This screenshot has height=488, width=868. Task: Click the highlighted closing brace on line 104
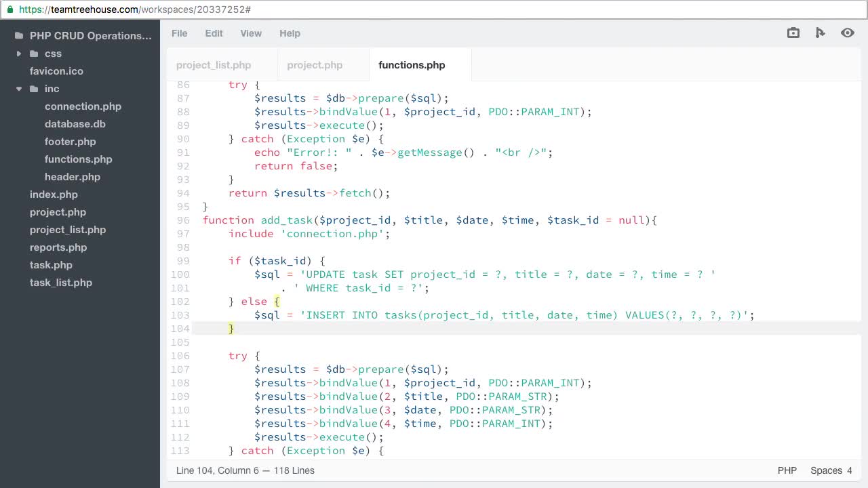coord(231,329)
